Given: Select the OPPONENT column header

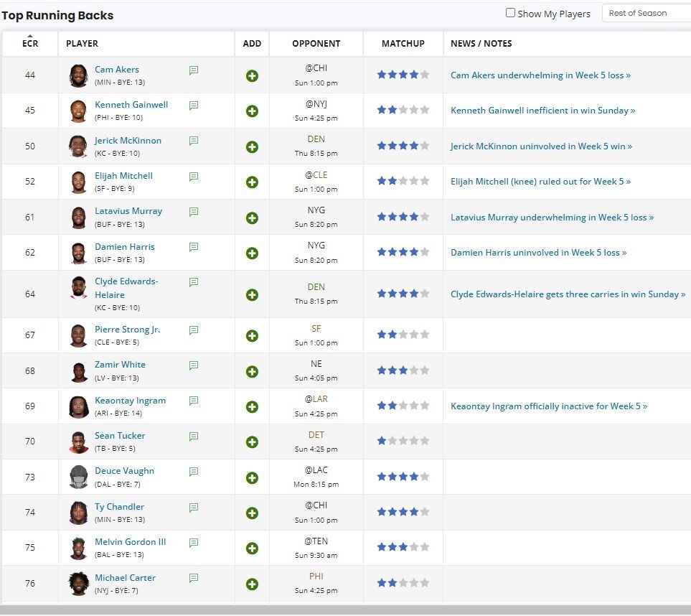Looking at the screenshot, I should (316, 43).
